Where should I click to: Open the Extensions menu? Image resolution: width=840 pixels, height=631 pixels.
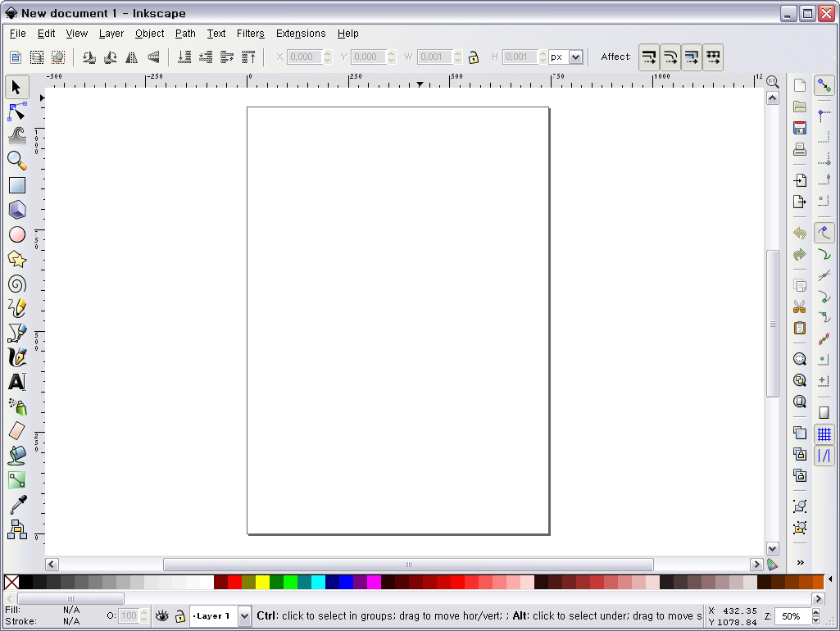pos(301,34)
